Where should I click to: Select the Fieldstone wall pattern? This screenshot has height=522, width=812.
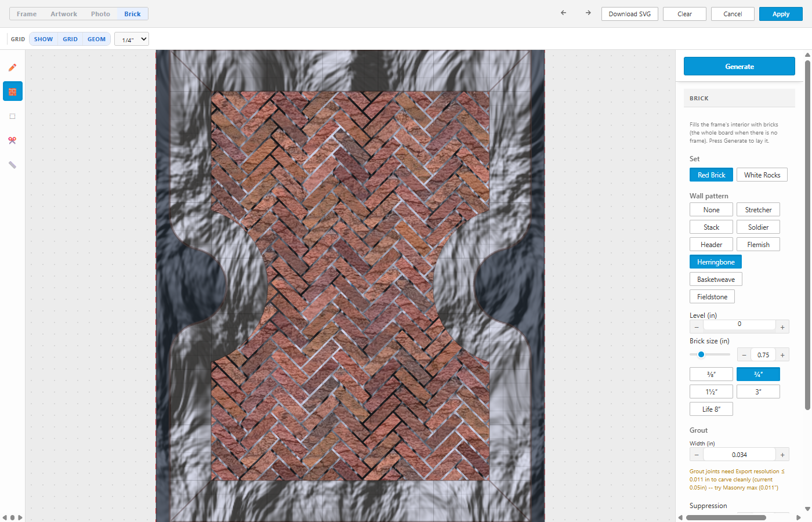(x=712, y=297)
